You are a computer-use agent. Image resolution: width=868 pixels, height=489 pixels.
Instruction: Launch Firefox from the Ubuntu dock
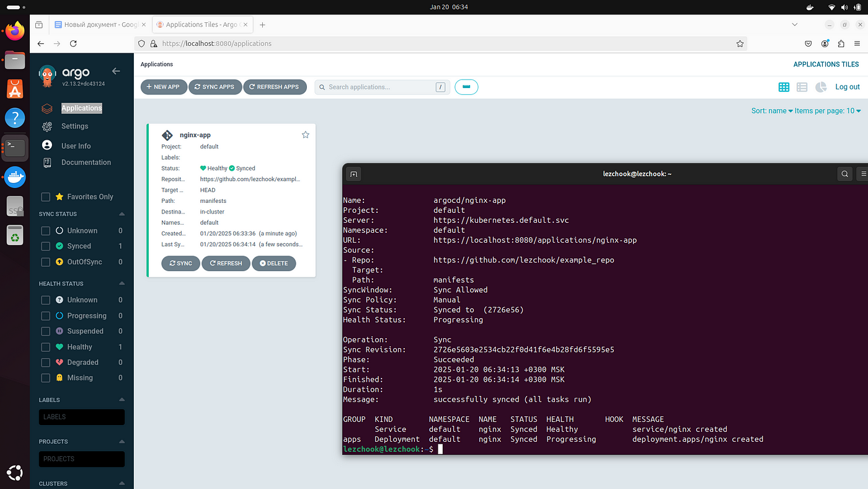(x=15, y=30)
